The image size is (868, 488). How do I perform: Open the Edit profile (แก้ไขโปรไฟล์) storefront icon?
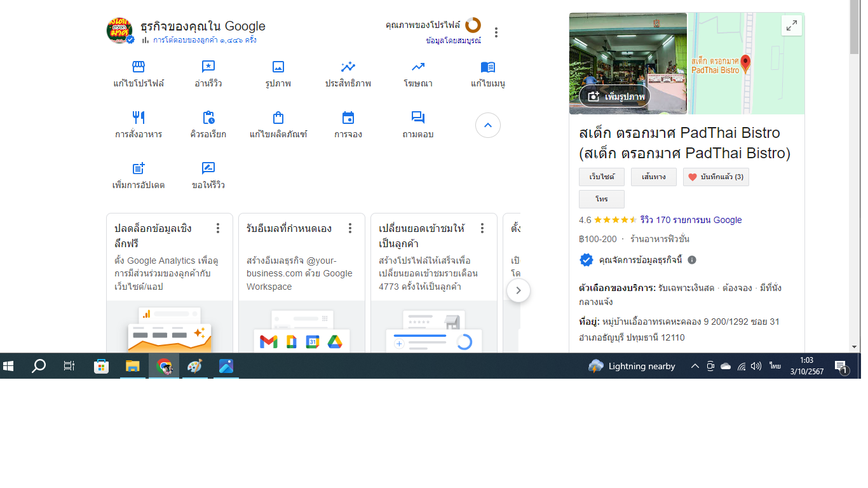pyautogui.click(x=139, y=67)
